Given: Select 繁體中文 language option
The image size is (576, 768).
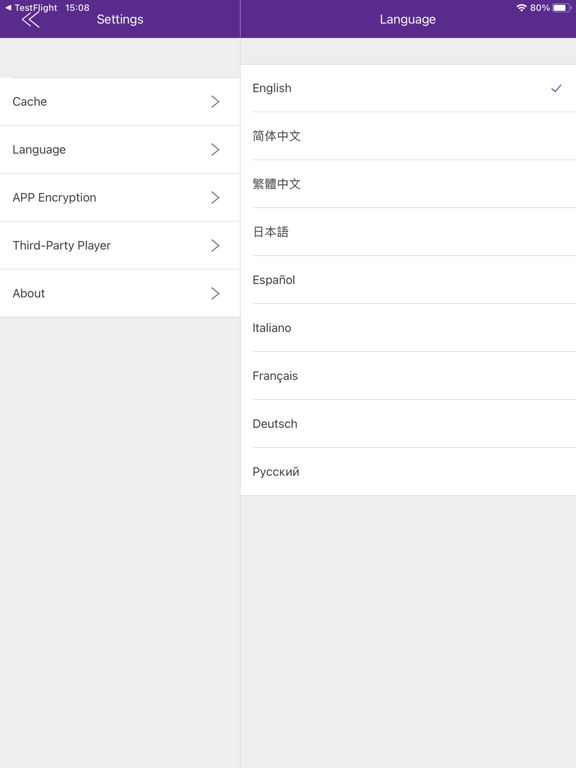Looking at the screenshot, I should tap(408, 184).
